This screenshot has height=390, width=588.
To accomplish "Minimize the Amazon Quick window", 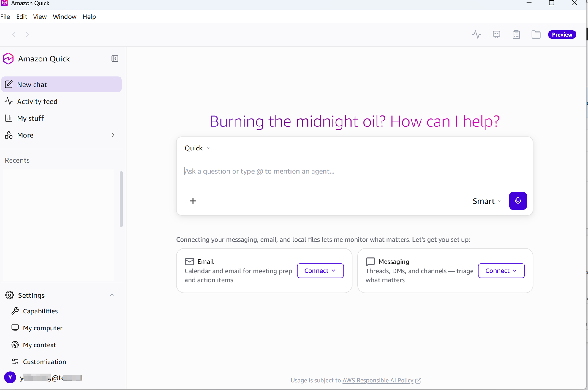I will [529, 3].
